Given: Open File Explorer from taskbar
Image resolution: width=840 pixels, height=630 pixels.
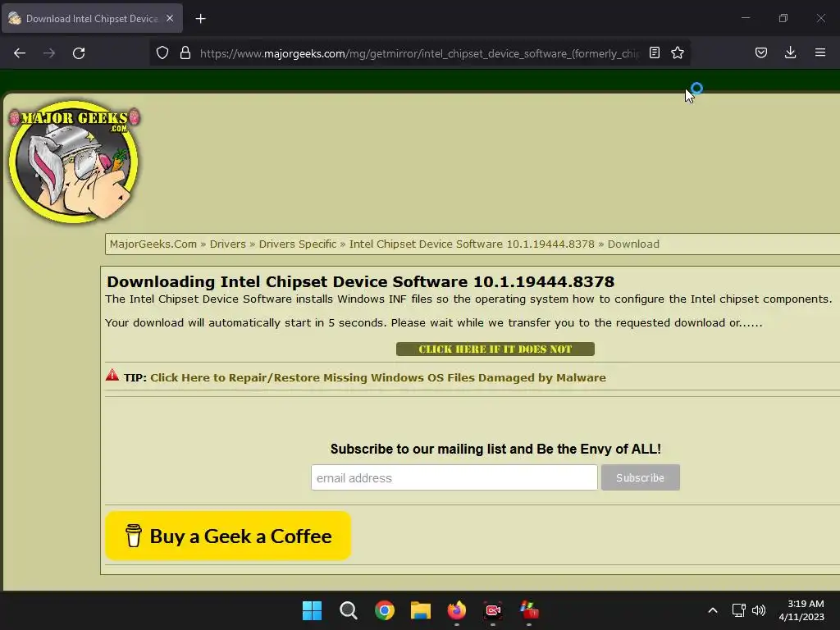Looking at the screenshot, I should pos(421,610).
